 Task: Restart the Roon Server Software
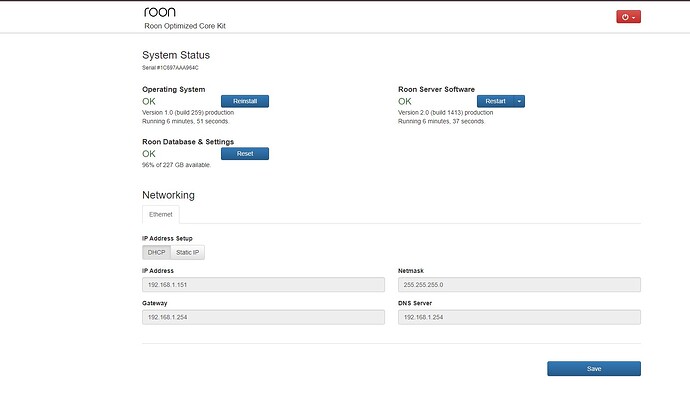495,101
